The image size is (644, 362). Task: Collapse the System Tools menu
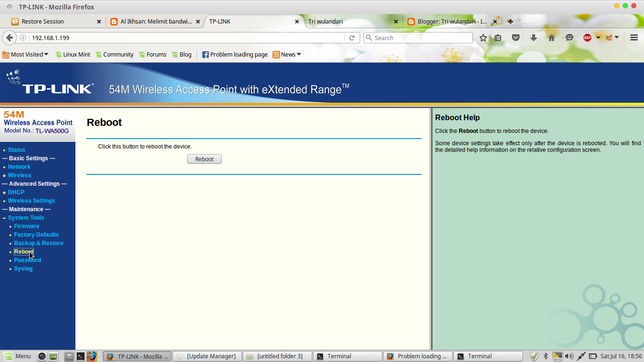pos(26,218)
